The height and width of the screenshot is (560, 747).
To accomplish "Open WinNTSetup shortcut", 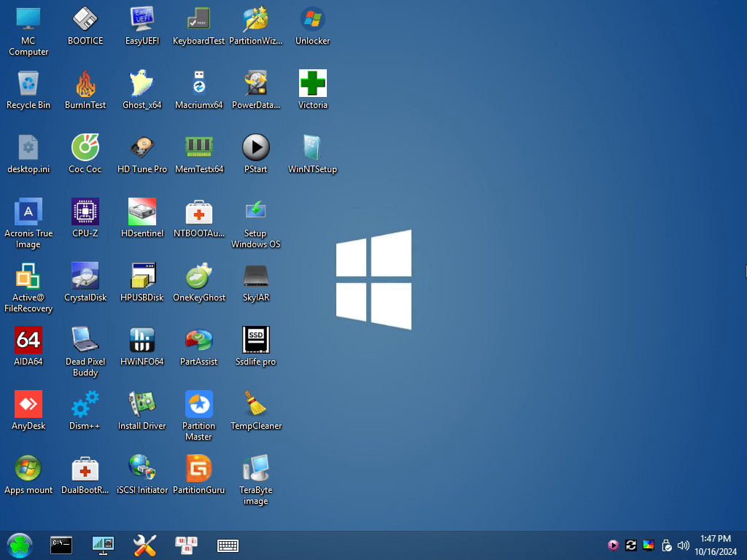I will tap(312, 154).
